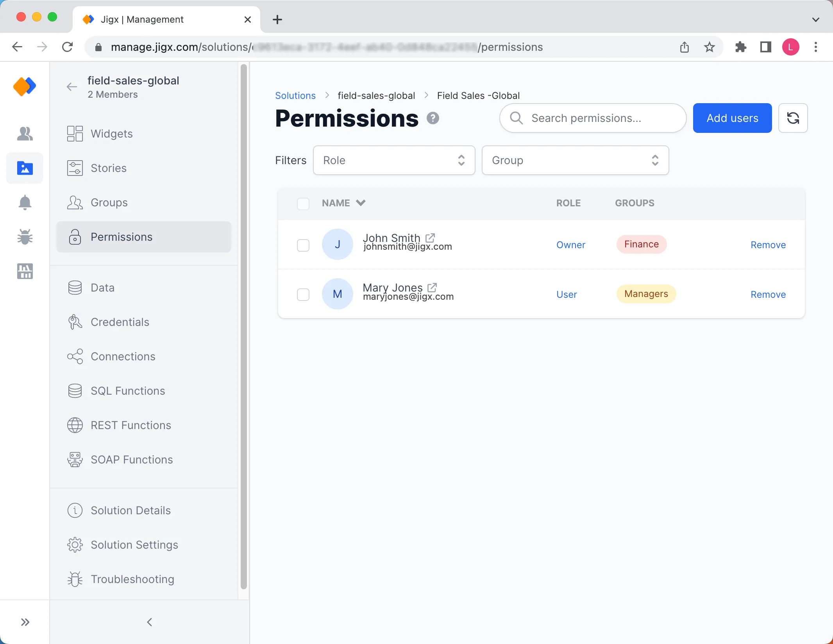Expand the left rail with double chevron
Image resolution: width=833 pixels, height=644 pixels.
click(25, 622)
